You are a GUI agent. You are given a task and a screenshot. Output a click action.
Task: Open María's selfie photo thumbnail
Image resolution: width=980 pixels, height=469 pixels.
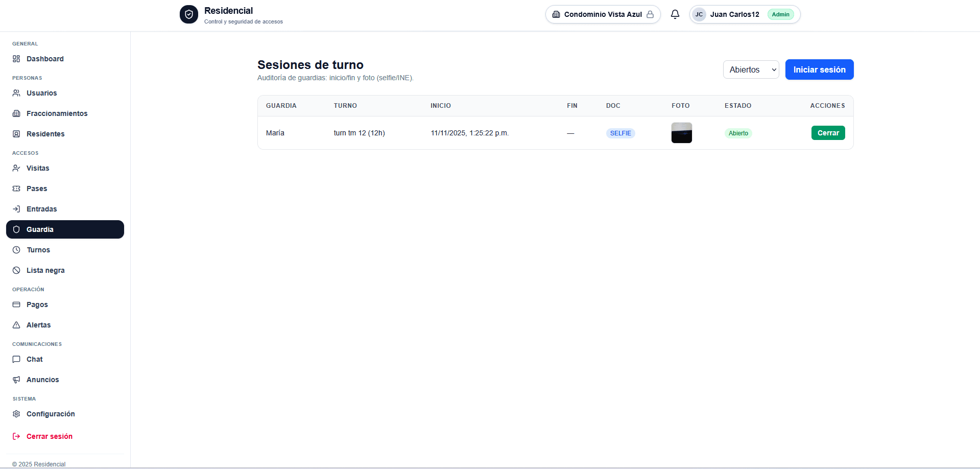click(x=681, y=133)
